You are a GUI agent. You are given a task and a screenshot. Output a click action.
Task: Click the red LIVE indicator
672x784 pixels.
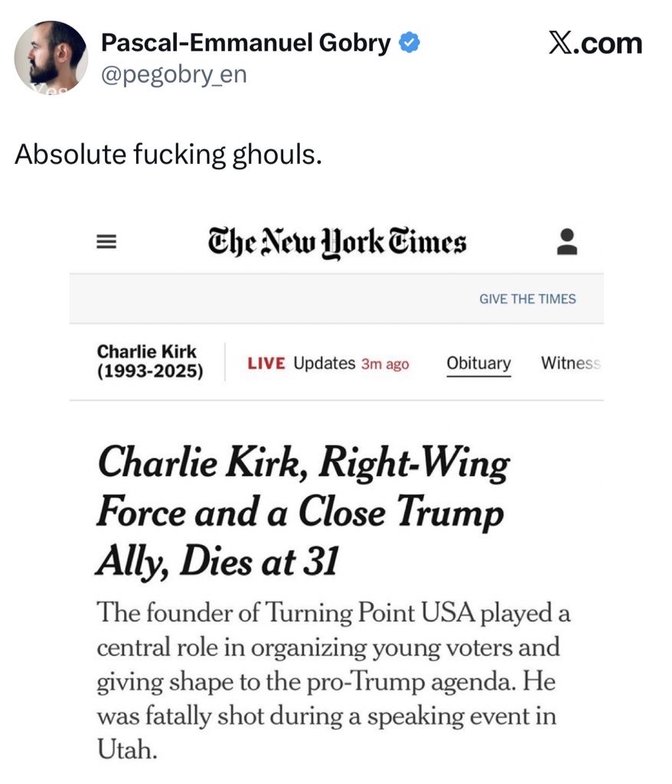(266, 364)
